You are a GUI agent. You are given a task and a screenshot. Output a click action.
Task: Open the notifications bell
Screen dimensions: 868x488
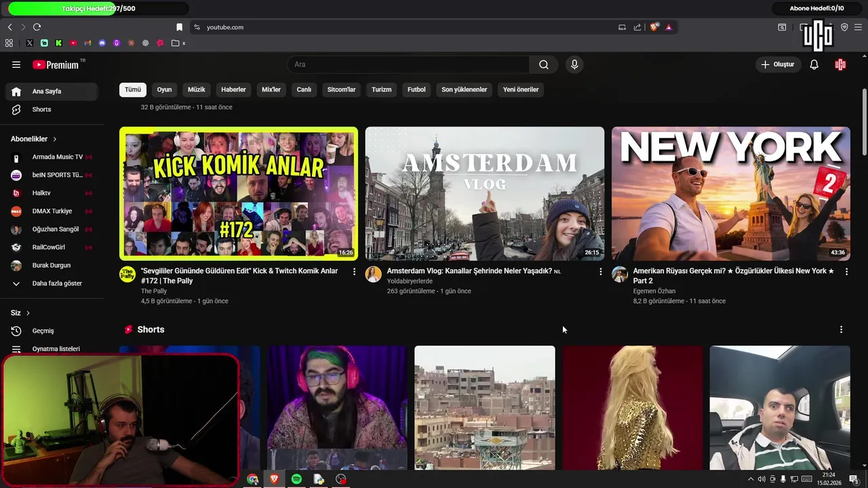click(814, 64)
